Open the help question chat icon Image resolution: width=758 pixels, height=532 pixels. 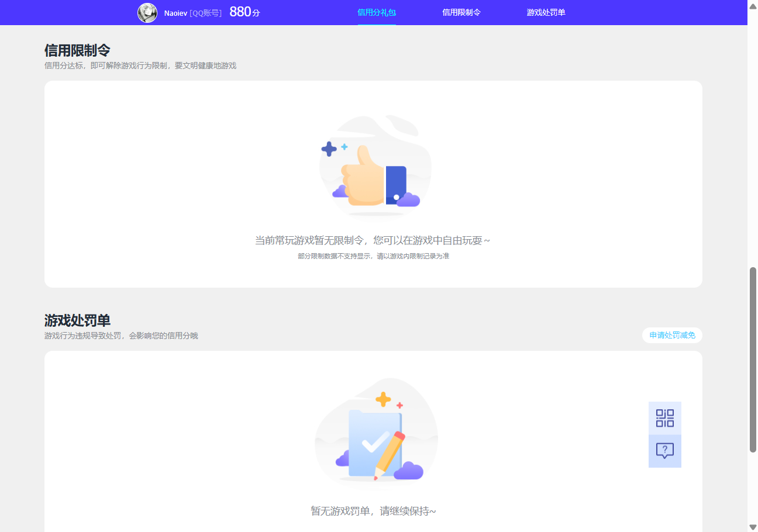tap(665, 451)
